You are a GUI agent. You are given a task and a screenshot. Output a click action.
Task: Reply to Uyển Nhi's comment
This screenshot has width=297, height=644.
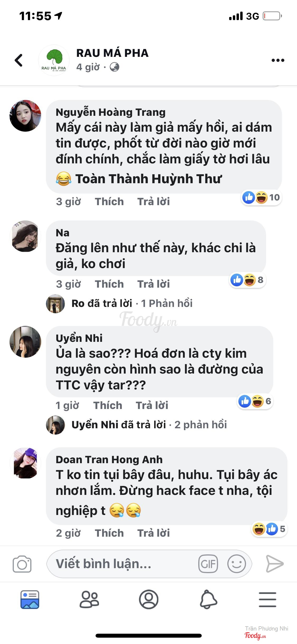pos(152,405)
